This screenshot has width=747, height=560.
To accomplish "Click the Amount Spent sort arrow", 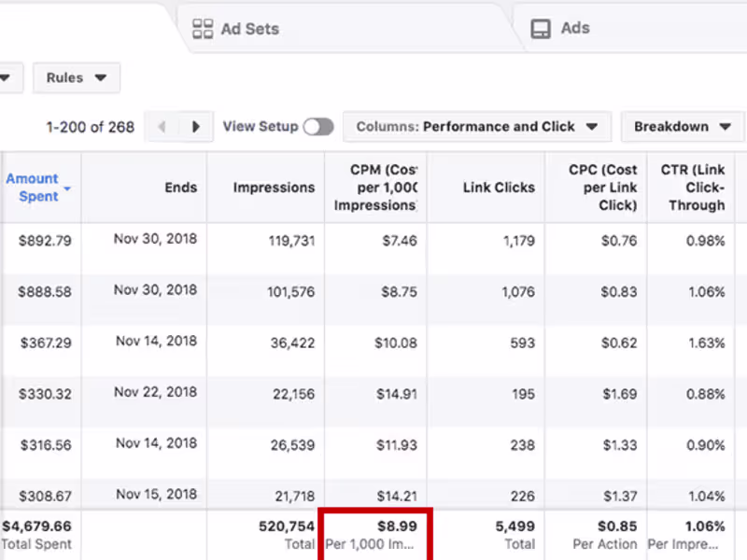I will 67,189.
